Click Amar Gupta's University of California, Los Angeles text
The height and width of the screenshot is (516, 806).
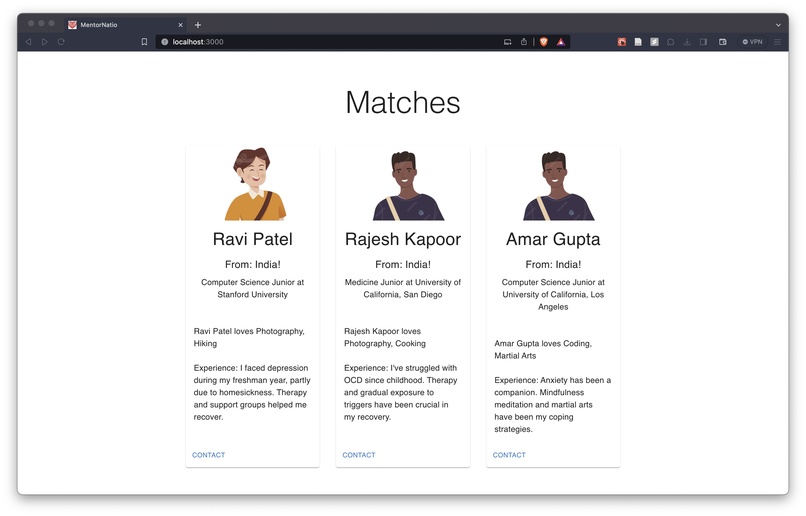tap(553, 294)
